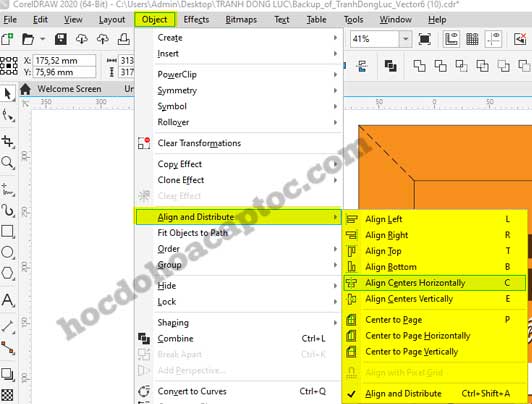Click the Save floppy disk icon
Image resolution: width=532 pixels, height=404 pixels.
pyautogui.click(x=61, y=39)
